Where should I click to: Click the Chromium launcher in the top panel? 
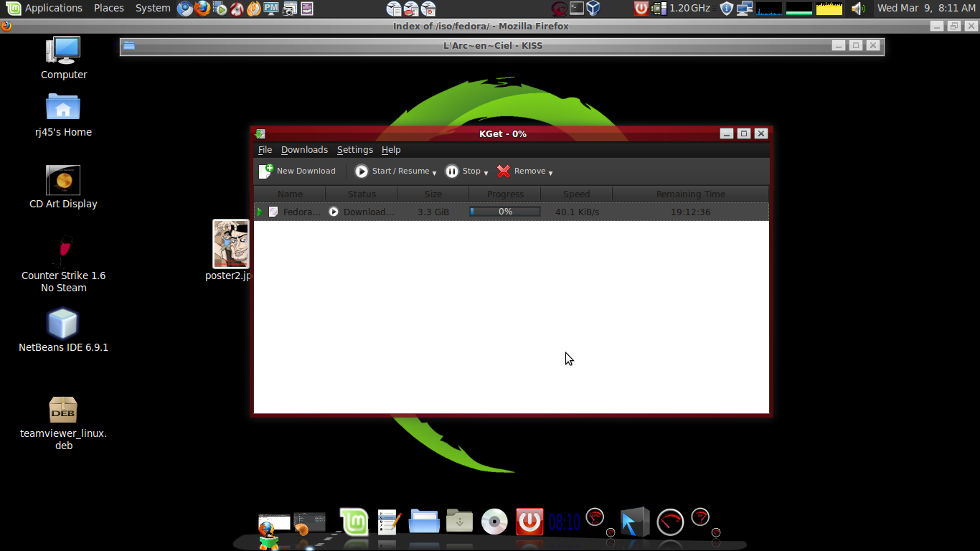(x=185, y=9)
